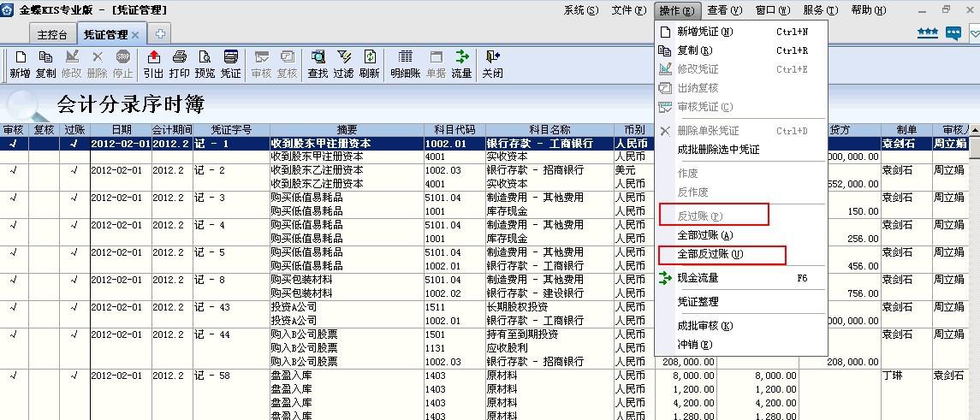
Task: Click the 流量 cash flow toolbar icon
Action: click(x=461, y=64)
